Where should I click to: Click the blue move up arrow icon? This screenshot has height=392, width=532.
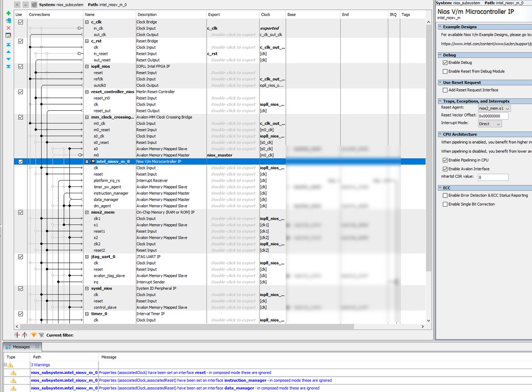pyautogui.click(x=9, y=52)
